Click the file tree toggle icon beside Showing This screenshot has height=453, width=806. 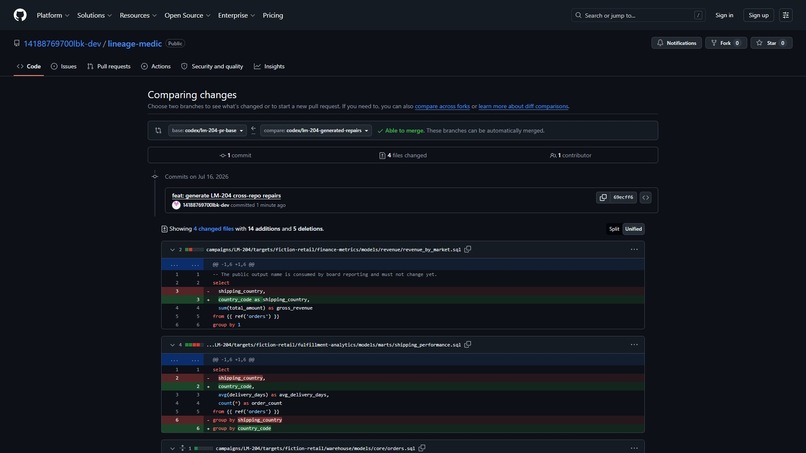[164, 229]
